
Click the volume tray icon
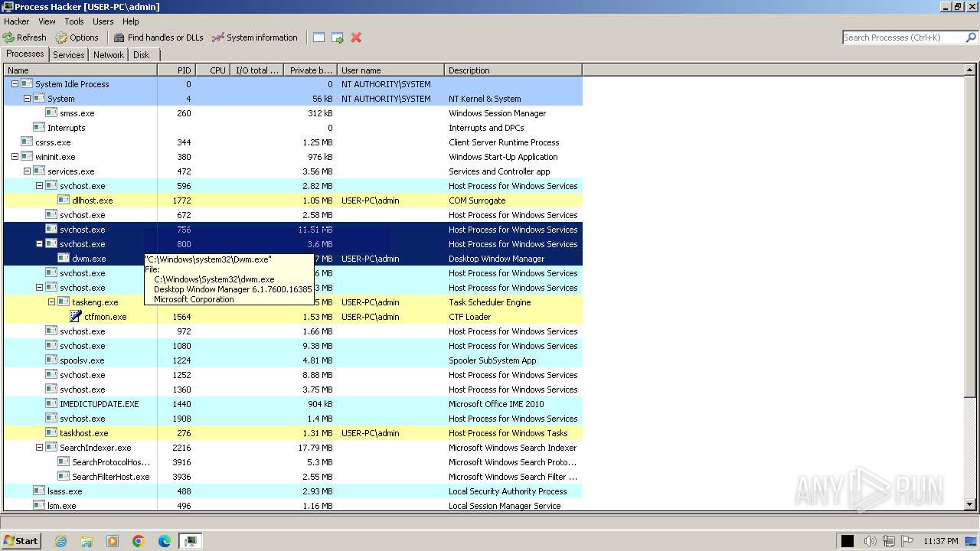click(x=871, y=541)
